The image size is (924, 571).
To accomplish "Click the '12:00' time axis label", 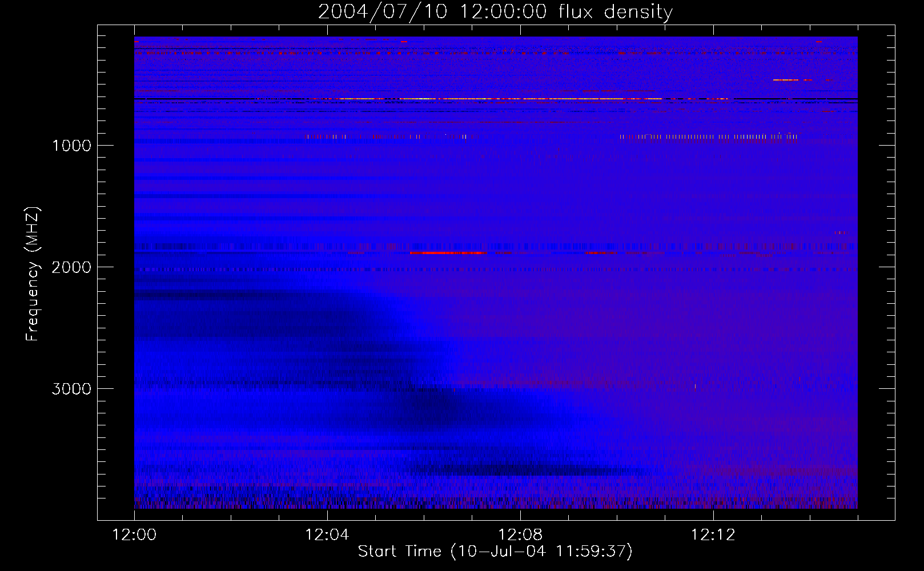I will (x=134, y=535).
